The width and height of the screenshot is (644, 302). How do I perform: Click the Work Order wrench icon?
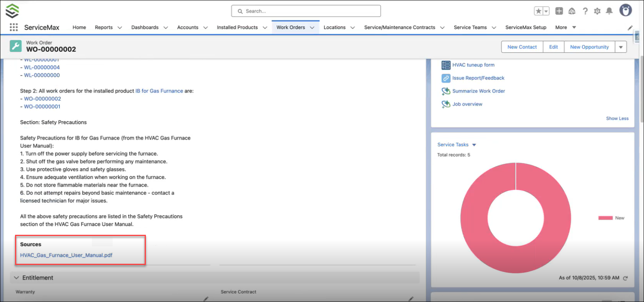(16, 46)
